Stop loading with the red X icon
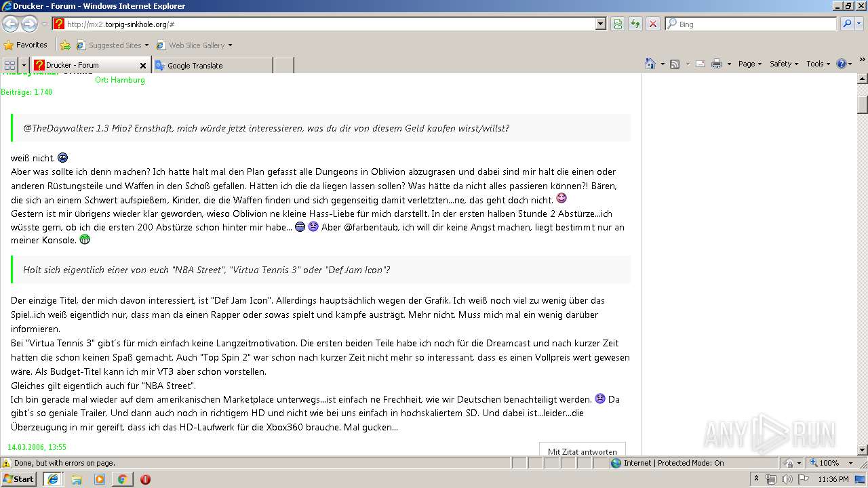This screenshot has width=868, height=488. click(x=653, y=24)
